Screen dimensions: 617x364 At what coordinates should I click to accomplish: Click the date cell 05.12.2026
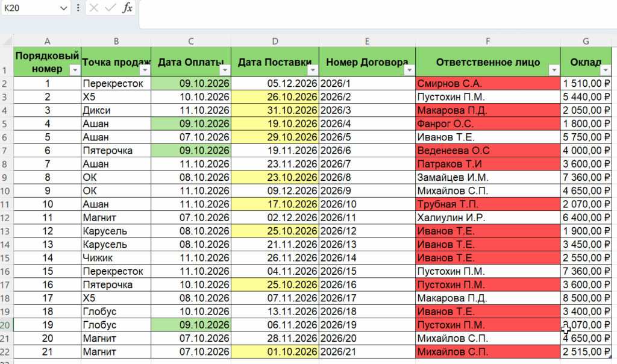275,83
